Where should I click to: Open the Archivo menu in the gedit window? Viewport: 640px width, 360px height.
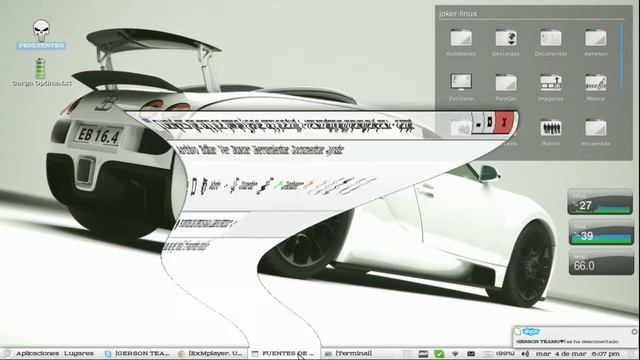(189, 150)
